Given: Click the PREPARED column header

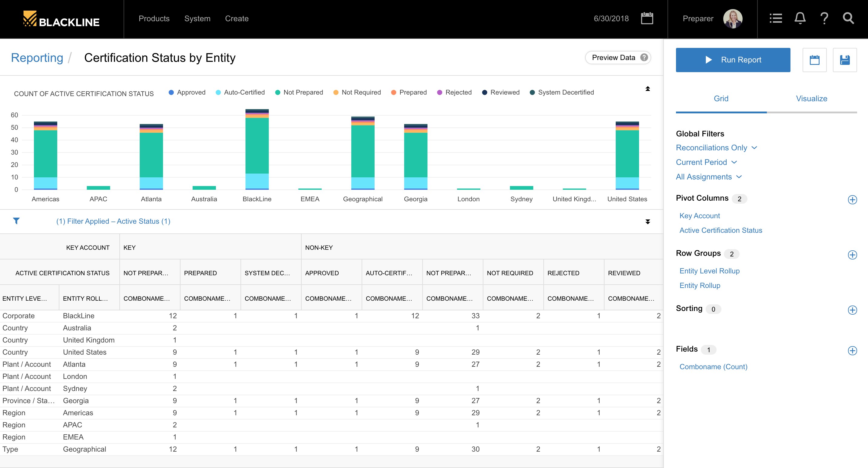Looking at the screenshot, I should point(210,273).
